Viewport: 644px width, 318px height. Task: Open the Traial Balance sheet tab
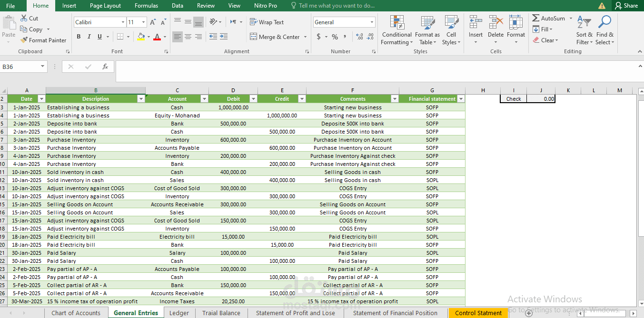(221, 313)
